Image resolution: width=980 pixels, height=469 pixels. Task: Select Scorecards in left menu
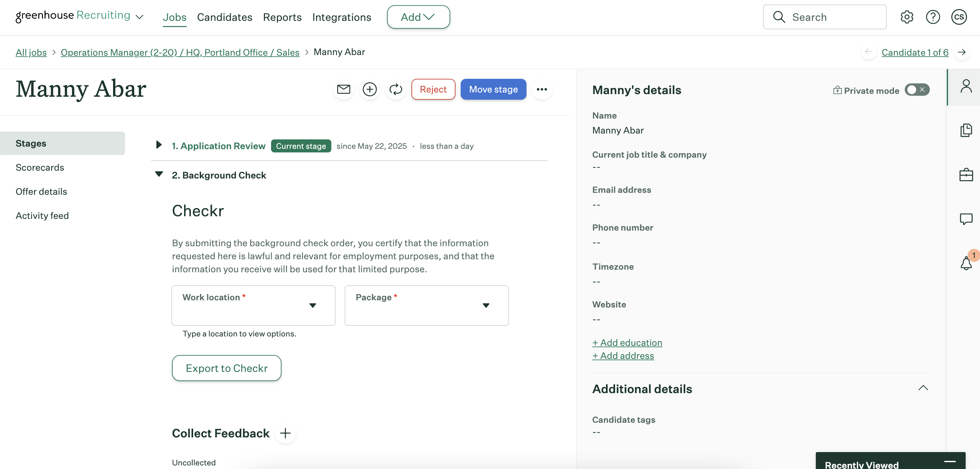pos(39,167)
